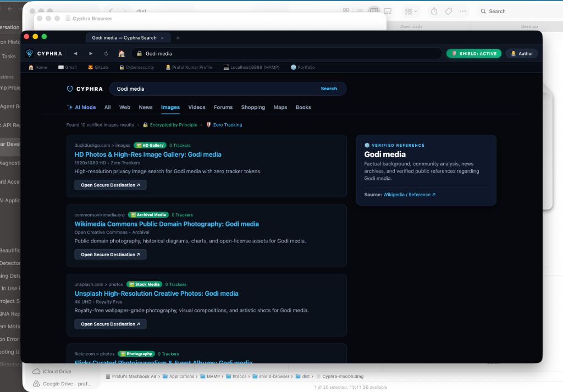Open the Portfolio bookmark

tap(303, 67)
